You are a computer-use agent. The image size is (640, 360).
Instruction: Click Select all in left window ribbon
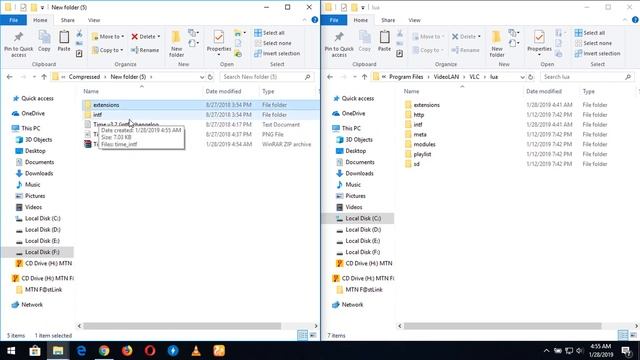269,33
